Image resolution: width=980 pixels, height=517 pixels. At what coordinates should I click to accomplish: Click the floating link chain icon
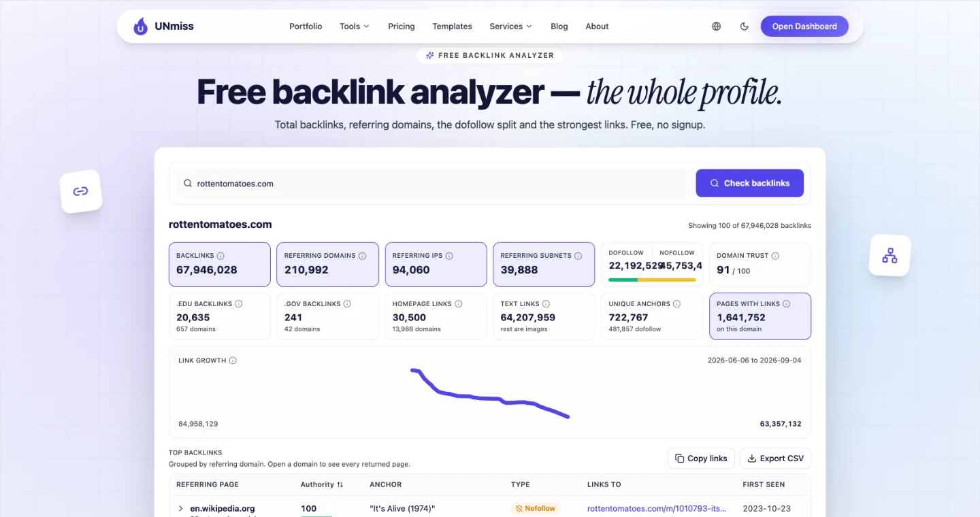(x=81, y=191)
